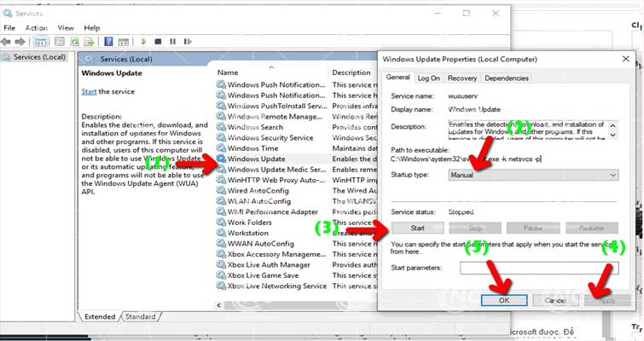The height and width of the screenshot is (341, 644).
Task: Select the WinHTTP Web Proxy Auto-... service row
Action: click(297, 180)
